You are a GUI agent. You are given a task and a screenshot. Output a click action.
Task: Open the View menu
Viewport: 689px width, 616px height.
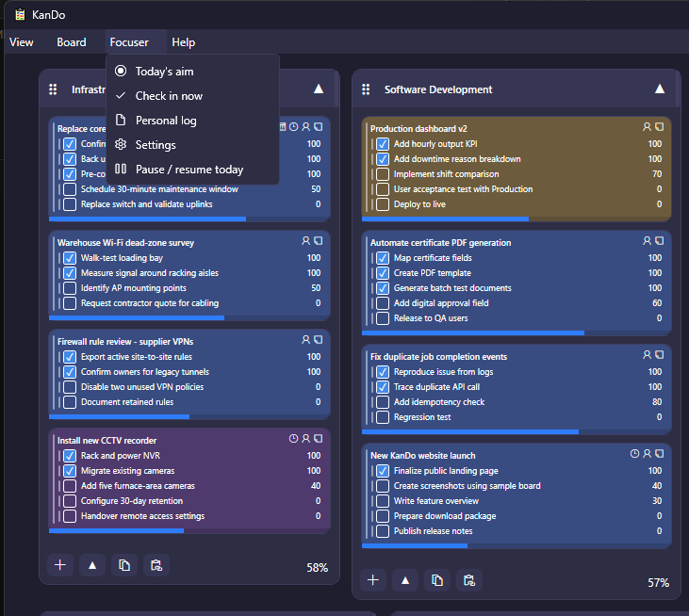click(21, 42)
